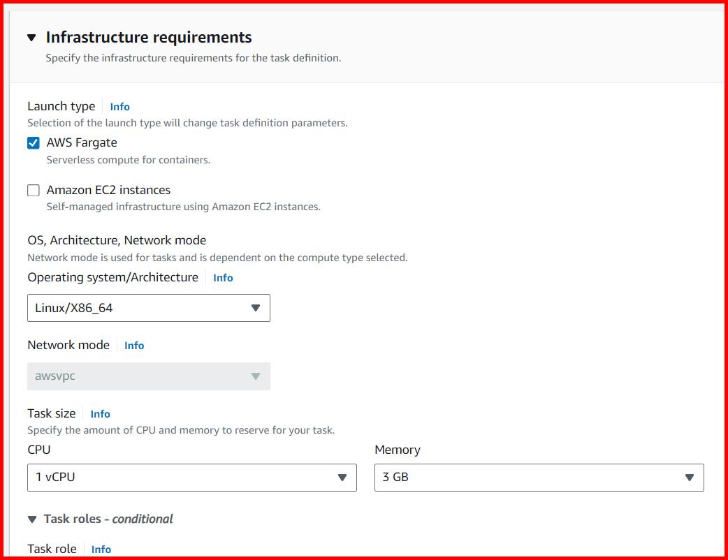Collapse the Task roles disclosure triangle
This screenshot has height=560, width=728.
[32, 519]
